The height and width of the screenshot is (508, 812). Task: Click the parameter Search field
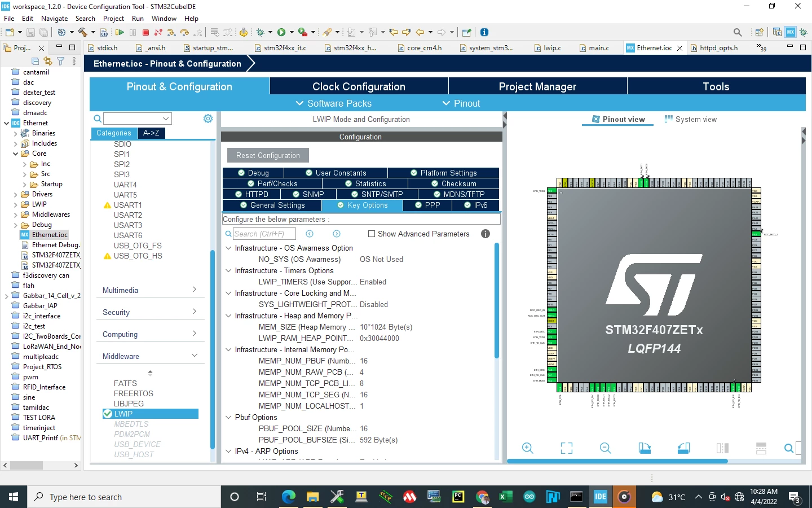pyautogui.click(x=266, y=234)
